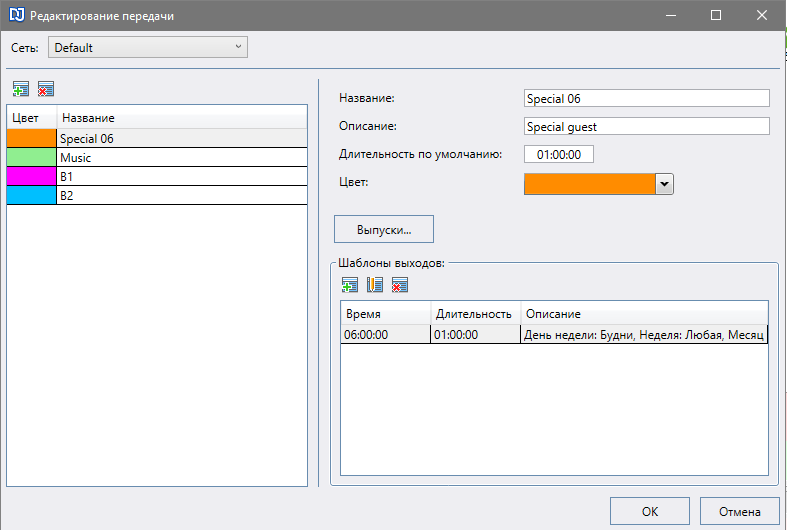
Task: Expand the Цвет colour picker arrow
Action: click(664, 184)
